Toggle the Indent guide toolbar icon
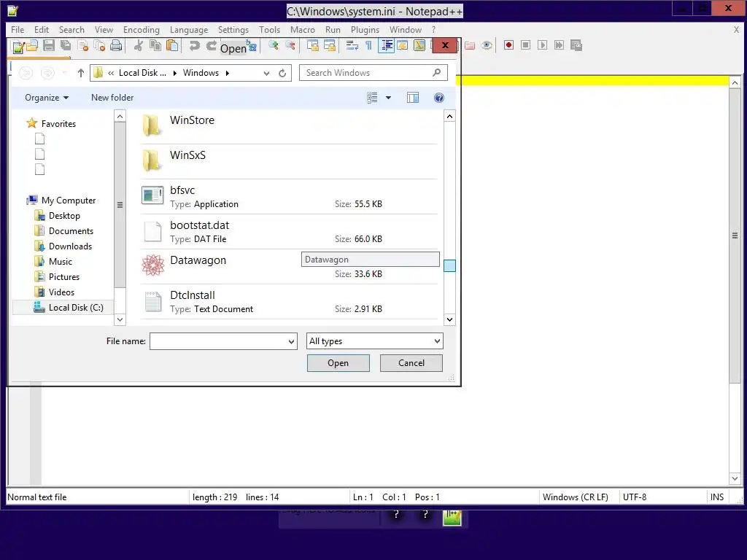This screenshot has width=747, height=560. [386, 45]
